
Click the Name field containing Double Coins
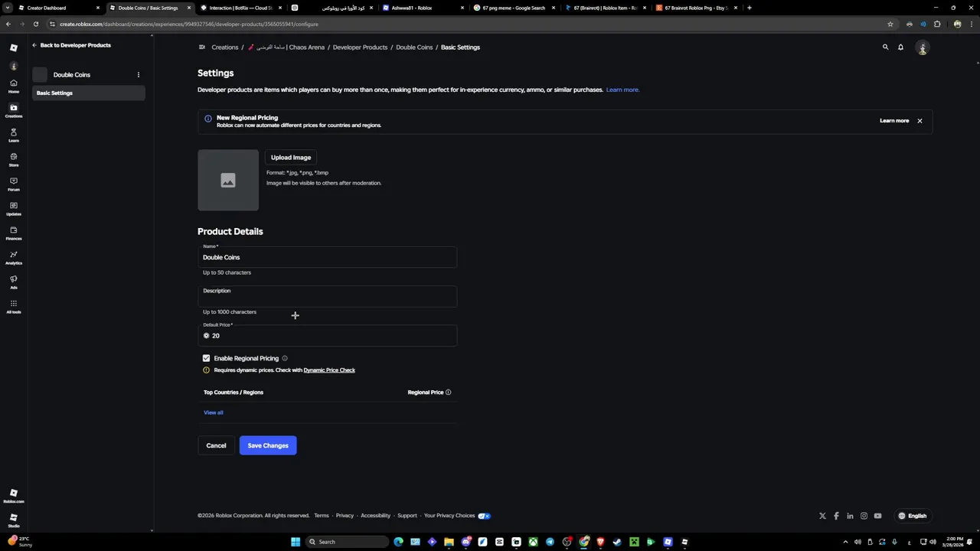click(x=327, y=257)
